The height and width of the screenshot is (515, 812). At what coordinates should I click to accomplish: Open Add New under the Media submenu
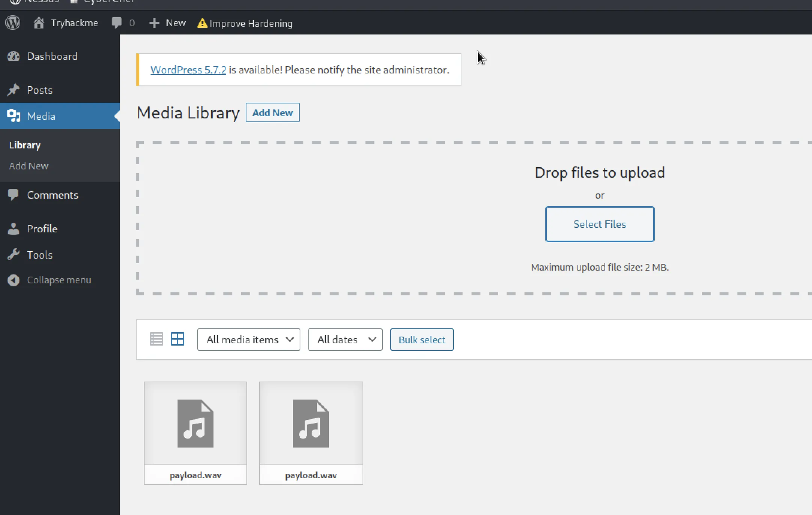pos(28,166)
